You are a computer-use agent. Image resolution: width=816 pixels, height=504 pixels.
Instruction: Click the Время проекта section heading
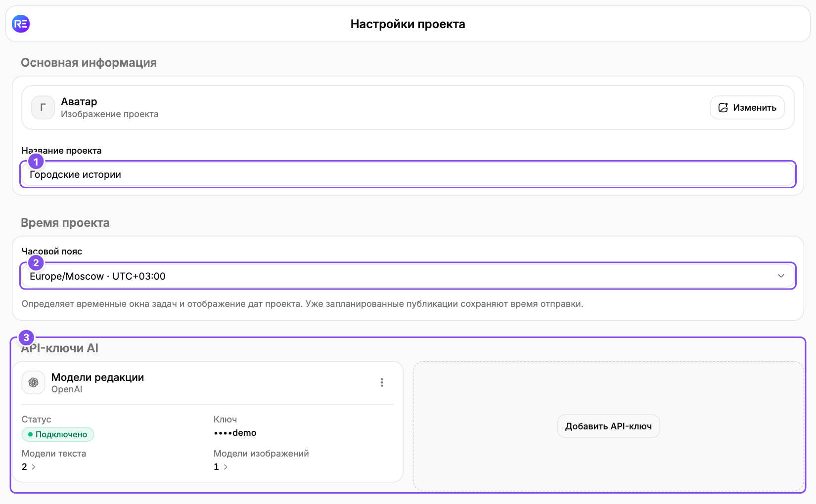pyautogui.click(x=65, y=223)
